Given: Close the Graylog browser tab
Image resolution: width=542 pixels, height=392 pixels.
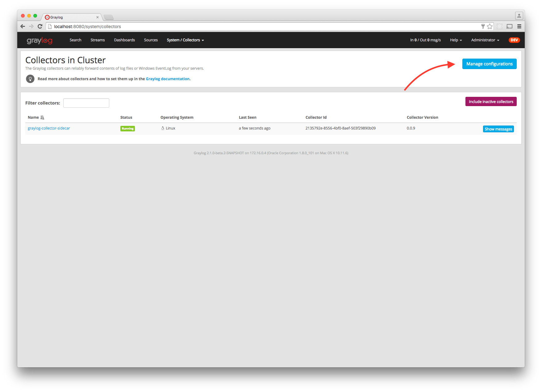Looking at the screenshot, I should (98, 17).
